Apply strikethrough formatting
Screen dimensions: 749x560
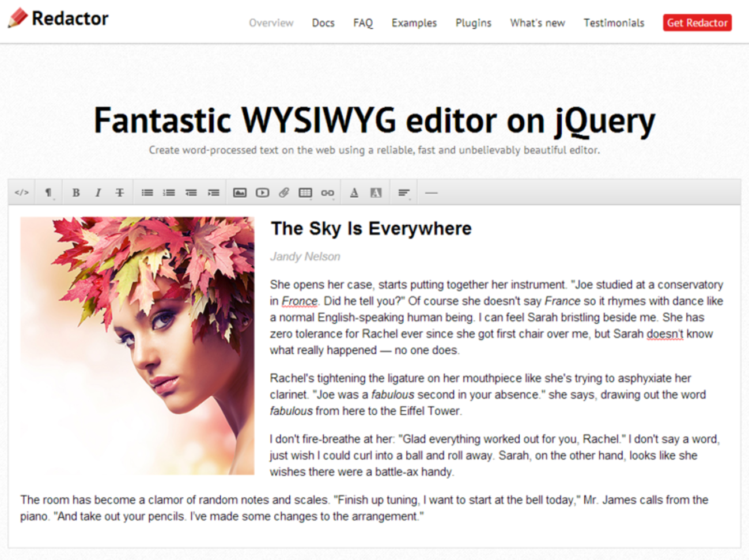pyautogui.click(x=120, y=192)
